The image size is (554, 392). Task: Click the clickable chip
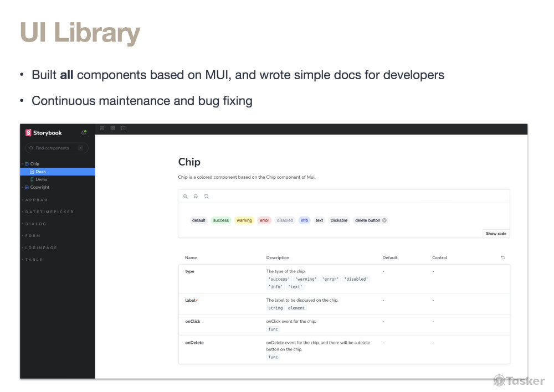pos(339,220)
